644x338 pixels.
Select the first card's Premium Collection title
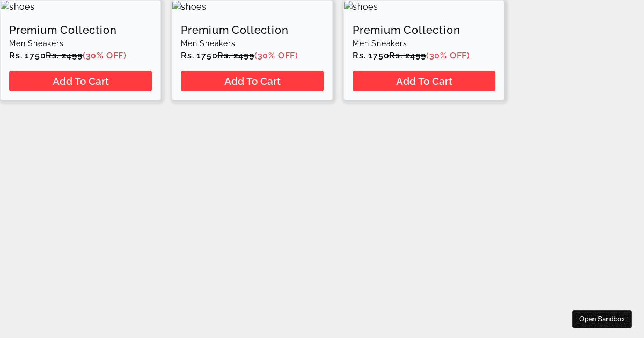click(x=63, y=30)
